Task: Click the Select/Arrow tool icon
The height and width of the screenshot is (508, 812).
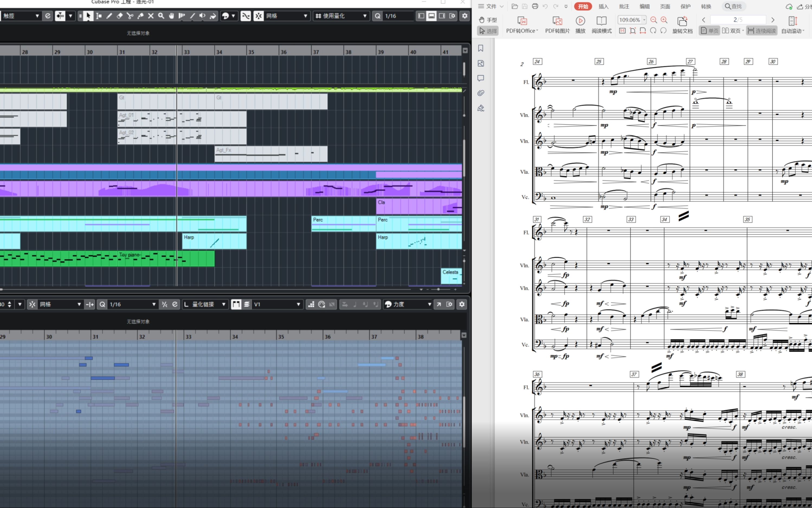Action: [x=88, y=16]
